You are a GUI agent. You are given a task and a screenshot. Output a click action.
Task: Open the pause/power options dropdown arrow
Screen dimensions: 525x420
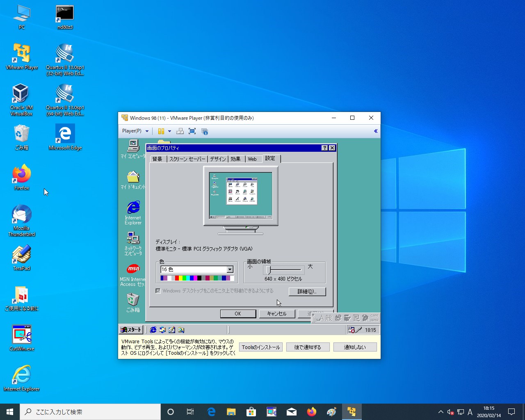(169, 131)
